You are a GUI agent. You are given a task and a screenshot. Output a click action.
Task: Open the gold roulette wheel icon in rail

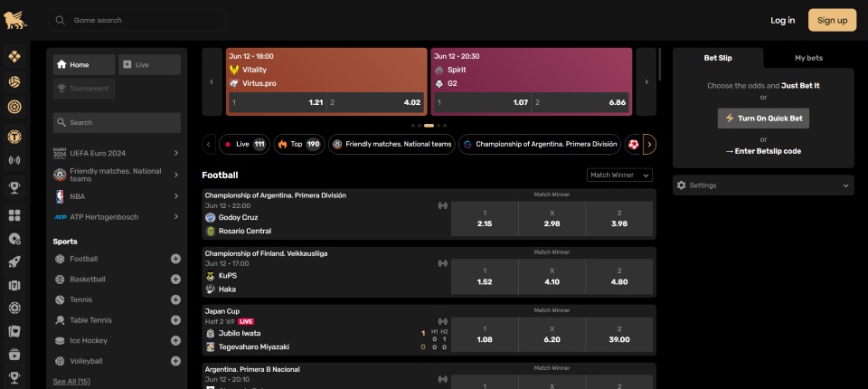tap(14, 107)
